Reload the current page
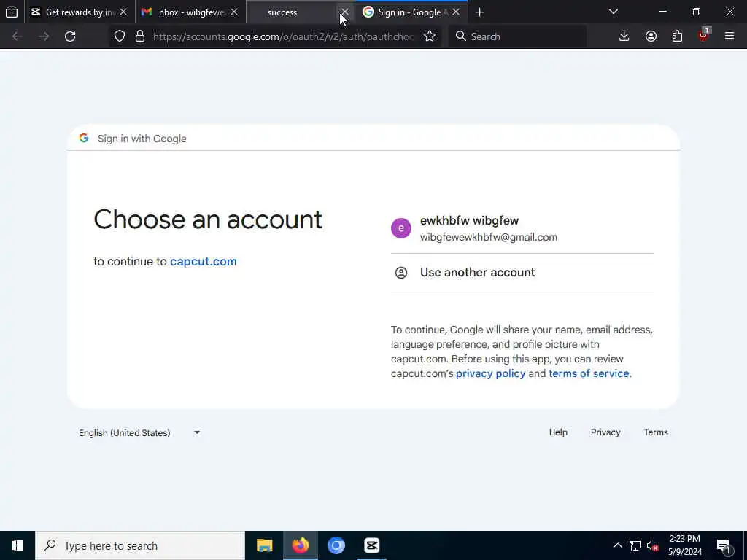This screenshot has width=747, height=560. click(70, 36)
